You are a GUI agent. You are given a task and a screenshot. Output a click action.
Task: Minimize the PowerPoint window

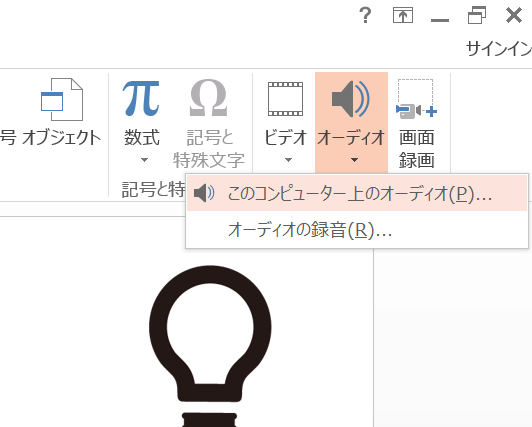(440, 20)
